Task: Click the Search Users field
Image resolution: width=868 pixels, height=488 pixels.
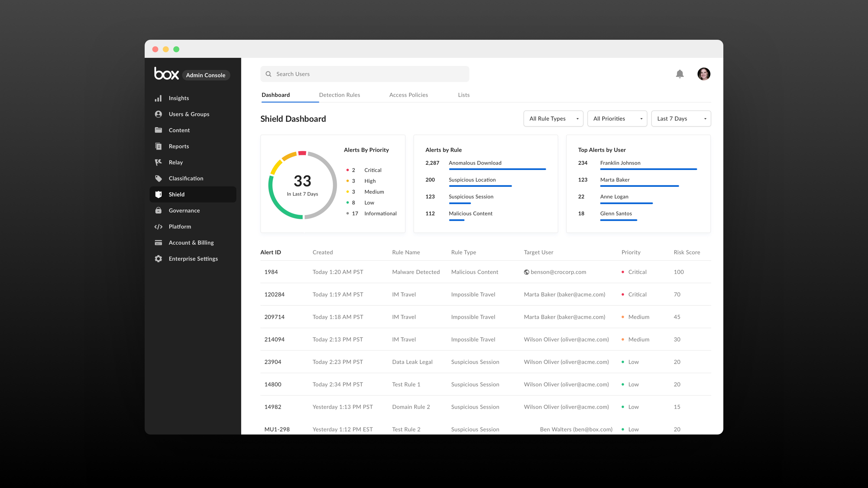Action: tap(365, 74)
